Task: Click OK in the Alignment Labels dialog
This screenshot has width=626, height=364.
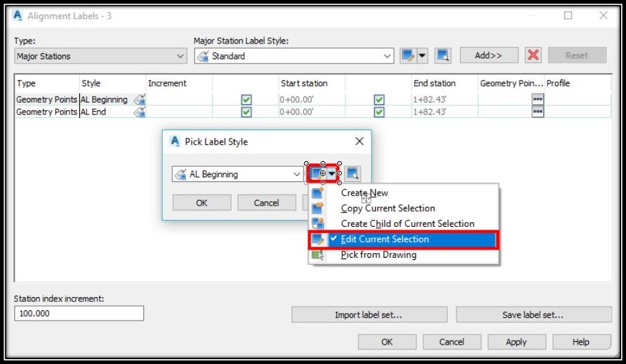Action: (x=387, y=342)
